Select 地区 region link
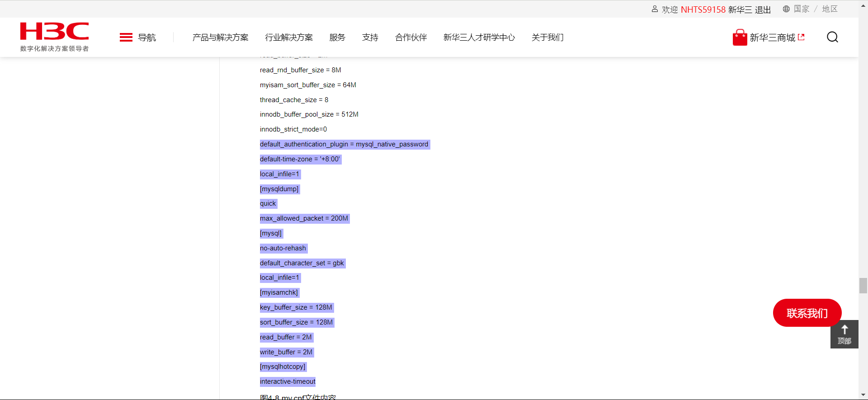The image size is (868, 400). pos(830,9)
